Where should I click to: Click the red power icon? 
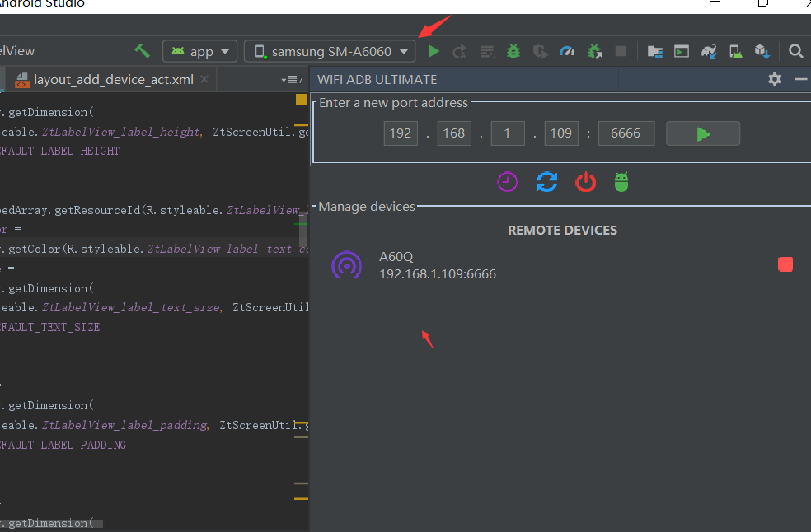[585, 182]
